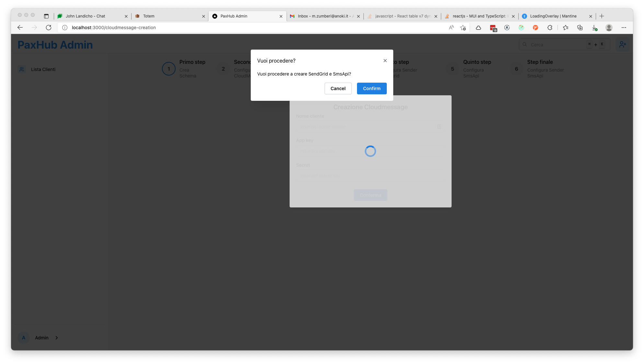Expand the Admin account menu chevron
Screen dimensions: 644x364
(57, 337)
